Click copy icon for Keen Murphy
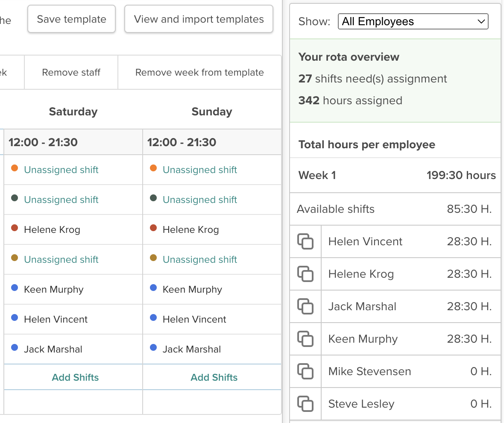Image resolution: width=504 pixels, height=423 pixels. [x=305, y=339]
